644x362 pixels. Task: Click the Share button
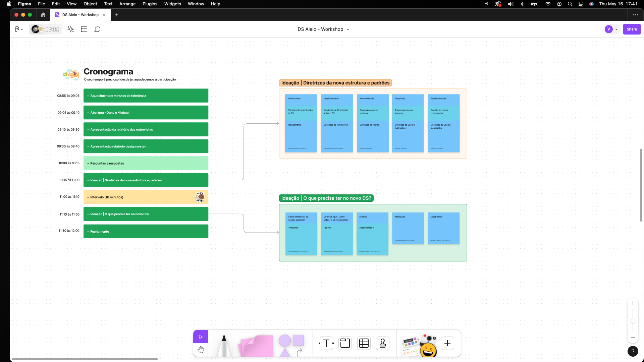click(632, 29)
